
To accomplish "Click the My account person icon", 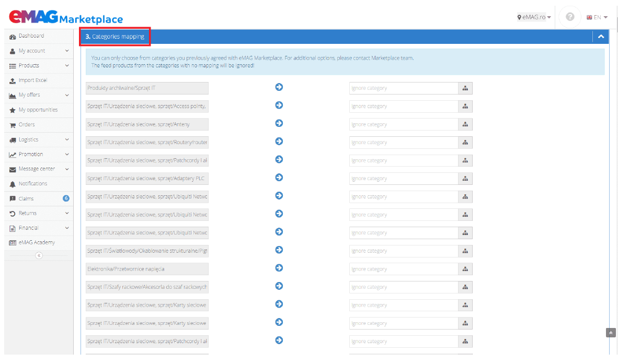I will coord(13,51).
